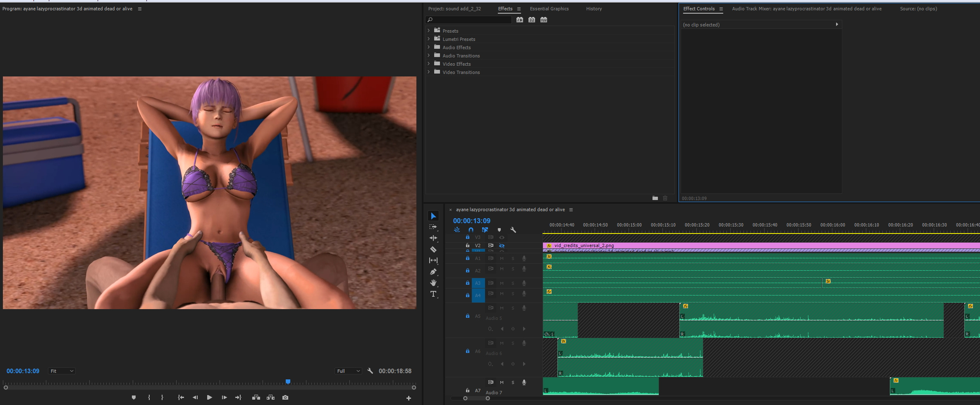Image resolution: width=980 pixels, height=405 pixels.
Task: Click the 32-bit Color effects filter icon
Action: coord(532,20)
